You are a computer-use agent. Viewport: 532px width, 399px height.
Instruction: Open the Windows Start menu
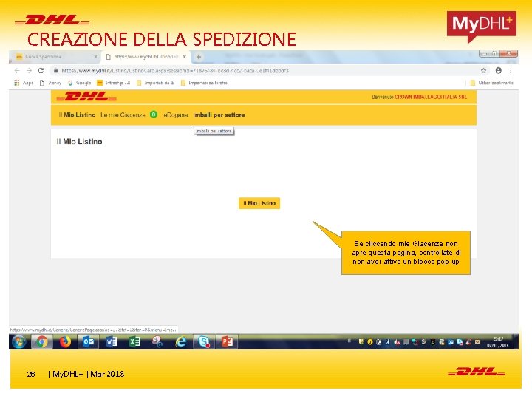[x=18, y=341]
